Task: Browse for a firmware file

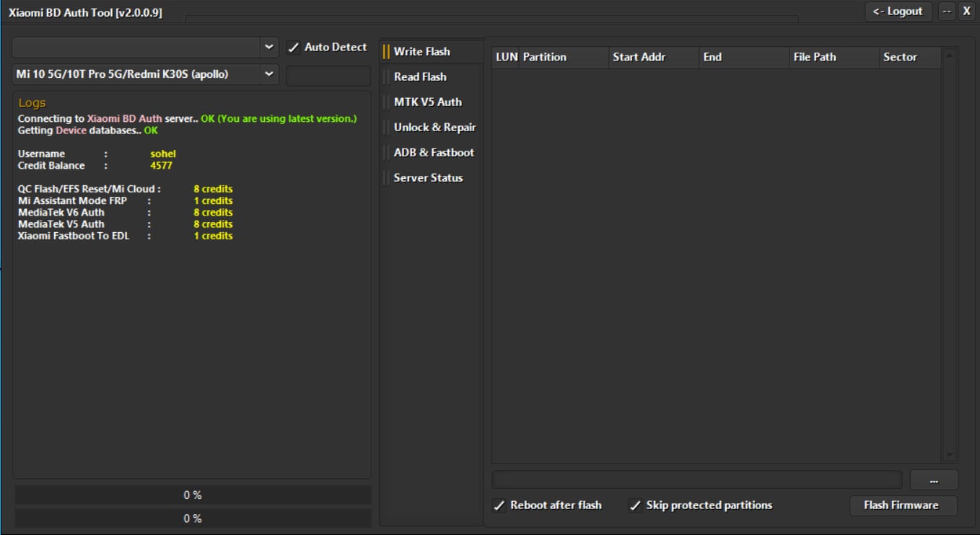Action: [934, 479]
